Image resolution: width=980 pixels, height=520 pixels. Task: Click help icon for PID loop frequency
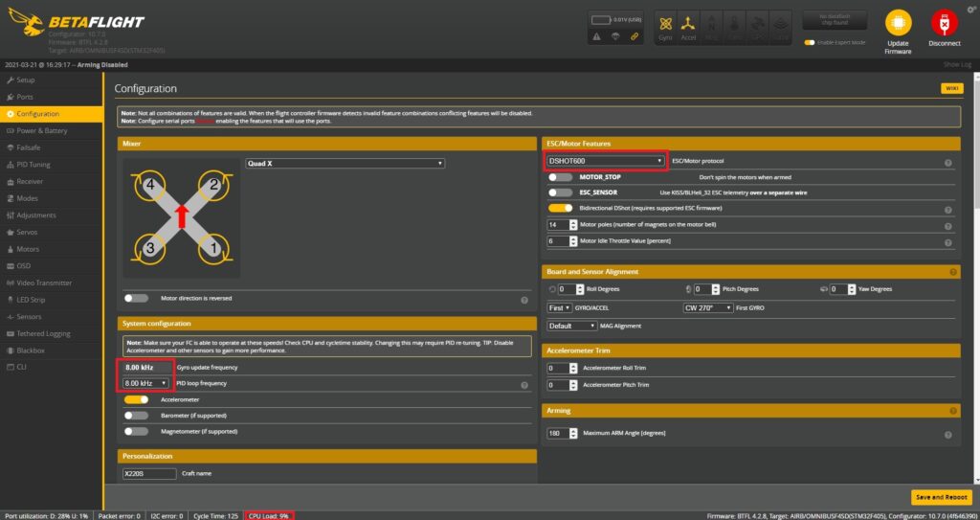524,386
